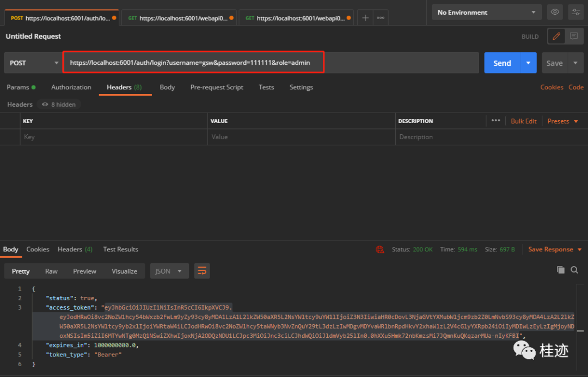Open the Authorization tab
This screenshot has width=588, height=377.
coord(71,88)
